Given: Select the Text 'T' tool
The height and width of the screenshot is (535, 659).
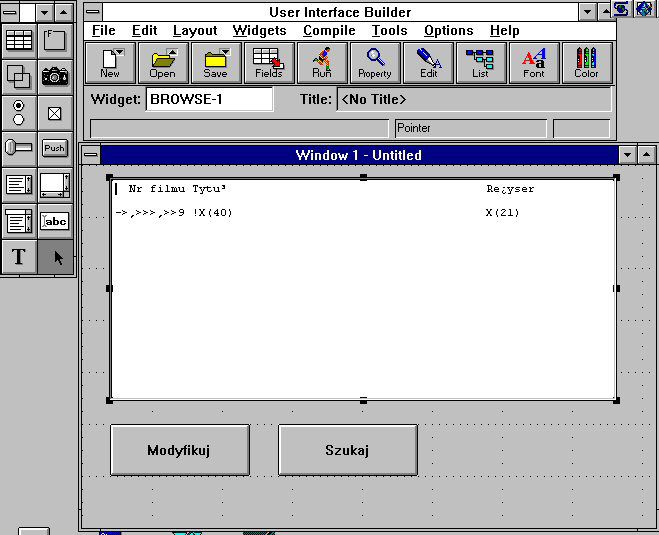Looking at the screenshot, I should (19, 257).
